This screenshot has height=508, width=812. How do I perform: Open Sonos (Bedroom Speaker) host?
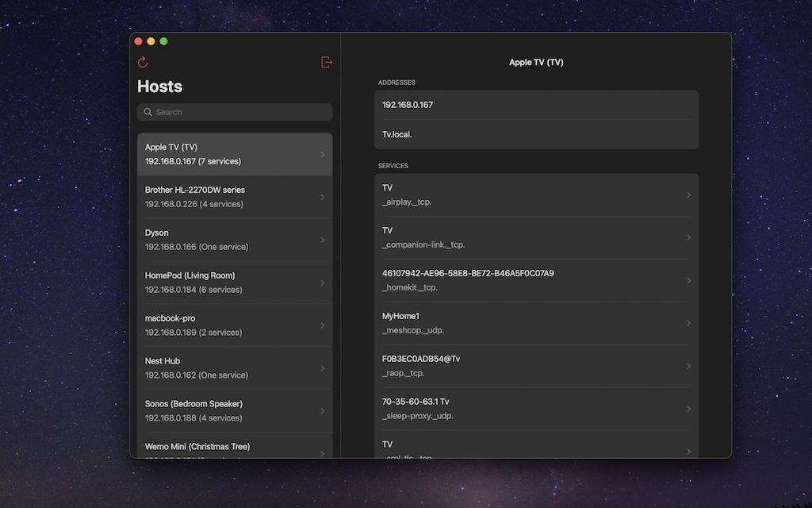234,411
